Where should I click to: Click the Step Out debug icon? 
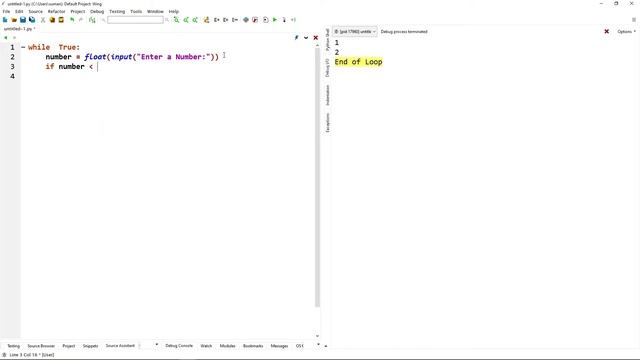[x=293, y=20]
